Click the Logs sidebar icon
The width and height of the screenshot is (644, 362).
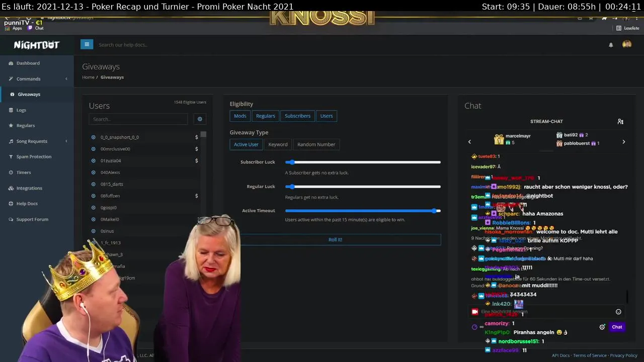pos(11,110)
